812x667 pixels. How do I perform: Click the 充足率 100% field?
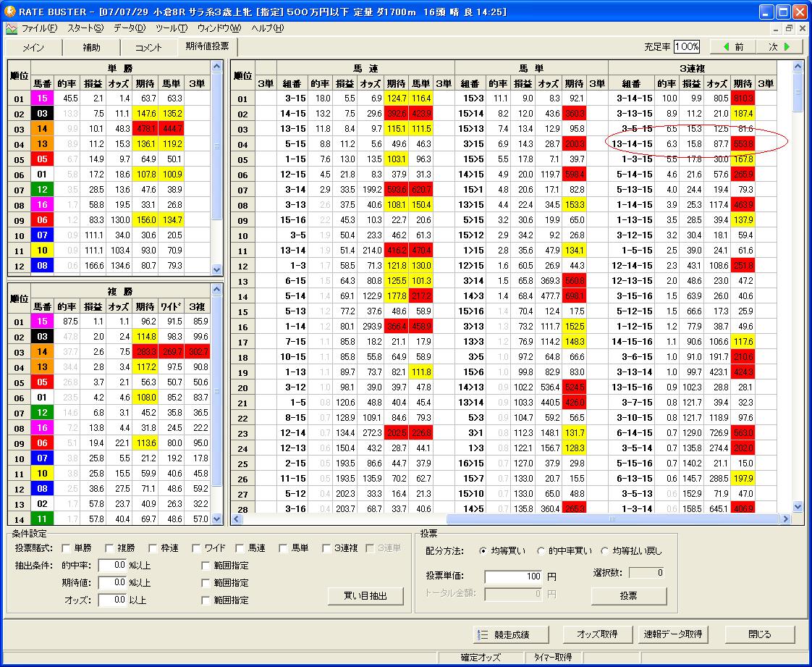click(688, 46)
